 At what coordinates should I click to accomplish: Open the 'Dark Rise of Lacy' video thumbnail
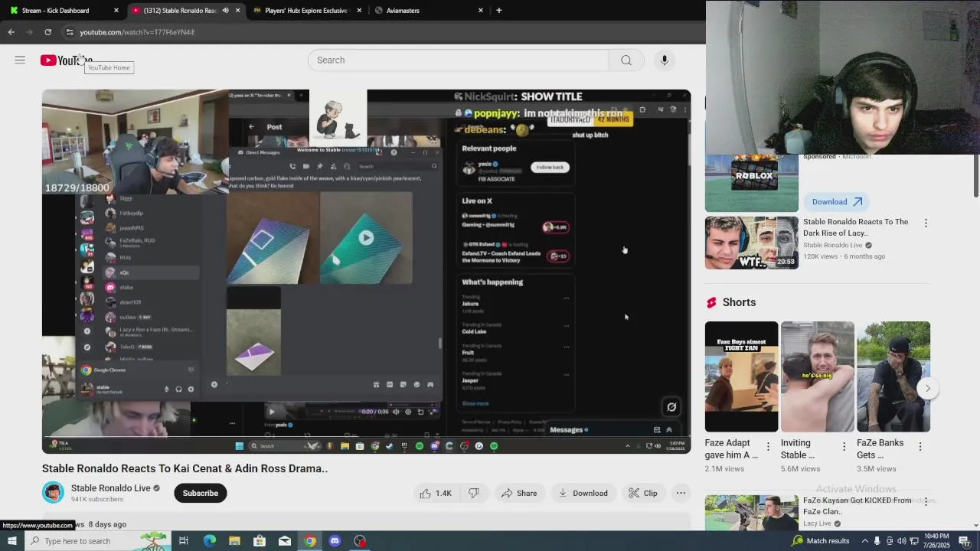(x=752, y=243)
